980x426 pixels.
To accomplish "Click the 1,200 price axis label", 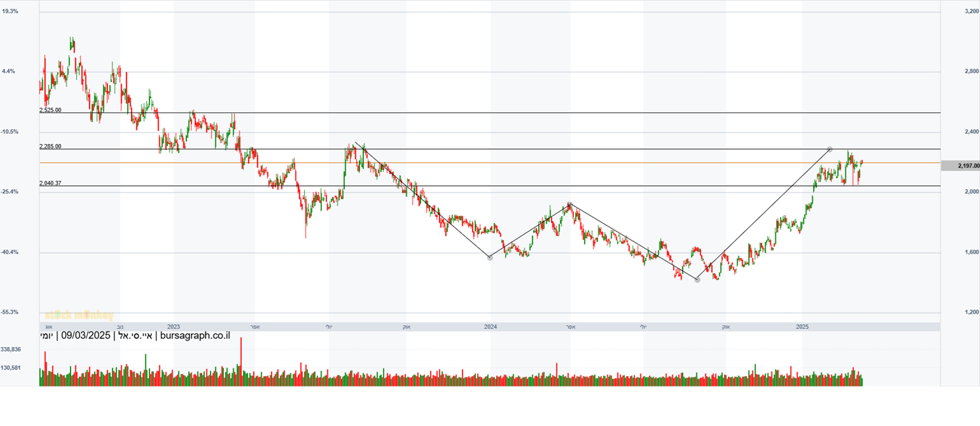I will point(971,312).
